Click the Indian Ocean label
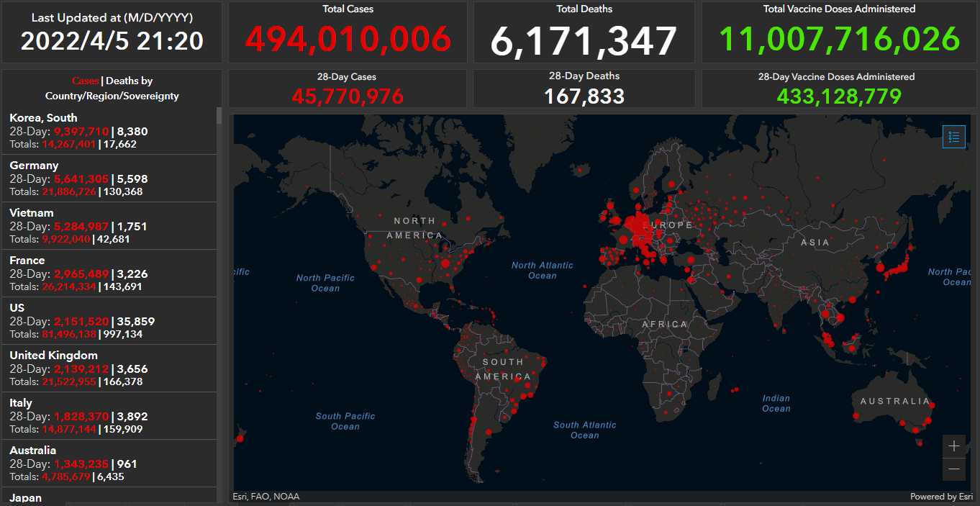The height and width of the screenshot is (506, 980). pyautogui.click(x=776, y=404)
